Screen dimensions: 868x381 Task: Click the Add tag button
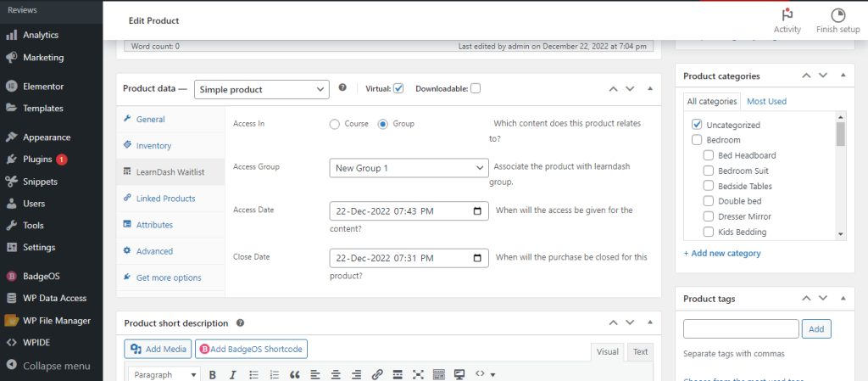point(816,329)
